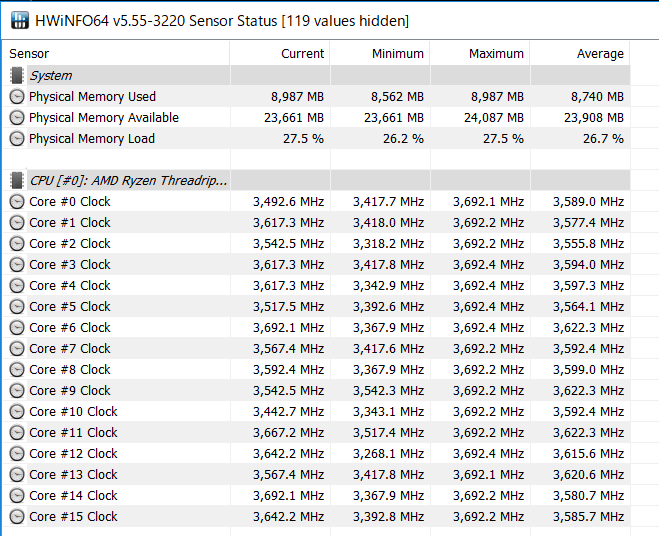Collapse the CPU [#0]: AMD Ryzen Threadripper group
Screen dimensions: 659x536
pos(128,181)
